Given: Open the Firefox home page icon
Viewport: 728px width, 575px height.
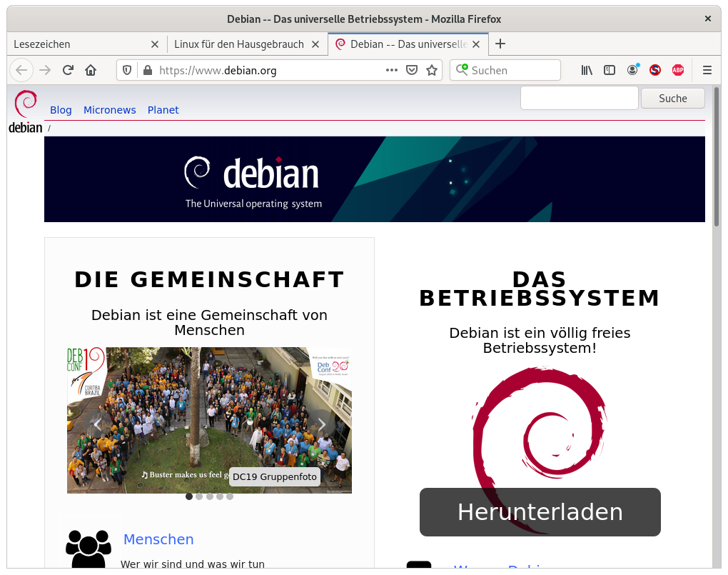Looking at the screenshot, I should tap(91, 70).
